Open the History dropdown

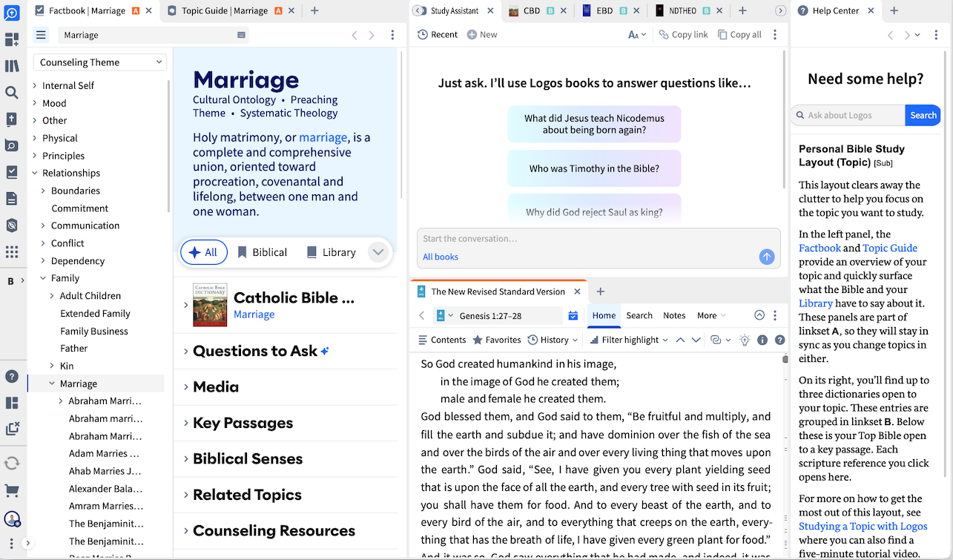(553, 340)
